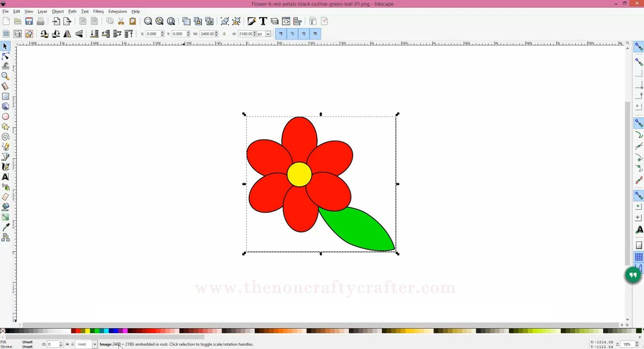Expand the (root) layer dropdown
Image resolution: width=644 pixels, height=349 pixels.
point(95,344)
